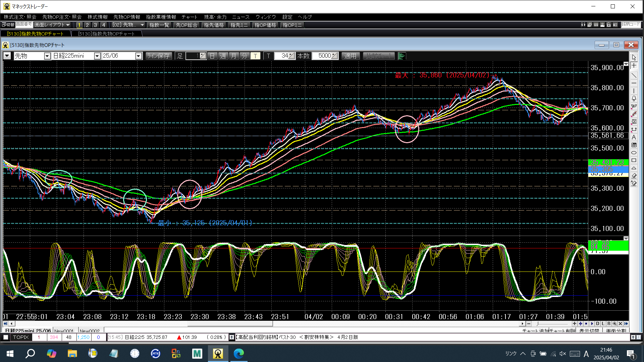Toggle the 分 minute timeframe button
Screen dimensions: 644x362
[244, 56]
